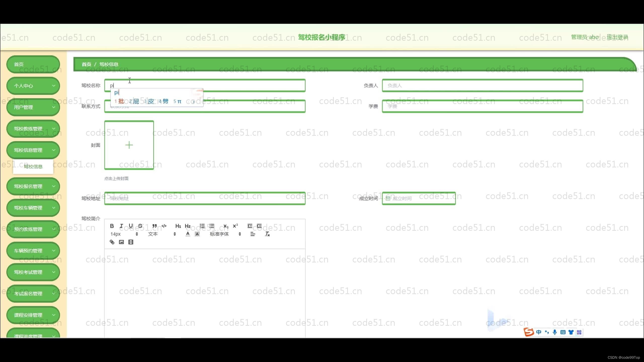
Task: Click the insert link icon
Action: pos(111,242)
